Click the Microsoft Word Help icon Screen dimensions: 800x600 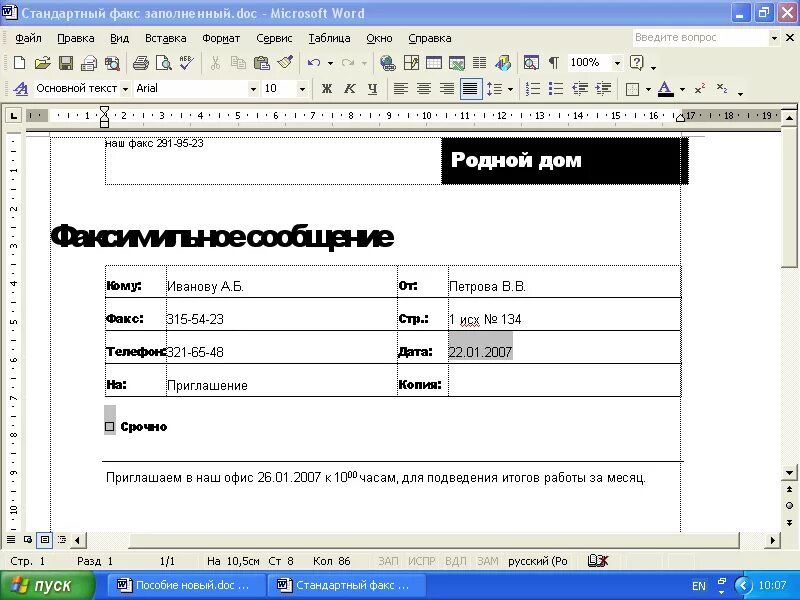(637, 63)
